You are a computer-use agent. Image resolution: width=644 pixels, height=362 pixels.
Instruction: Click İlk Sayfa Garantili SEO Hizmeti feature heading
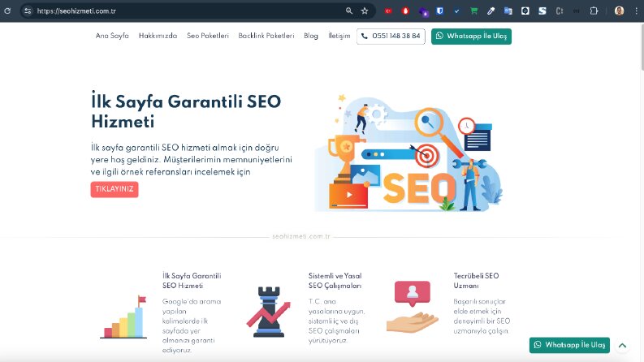[x=192, y=281]
